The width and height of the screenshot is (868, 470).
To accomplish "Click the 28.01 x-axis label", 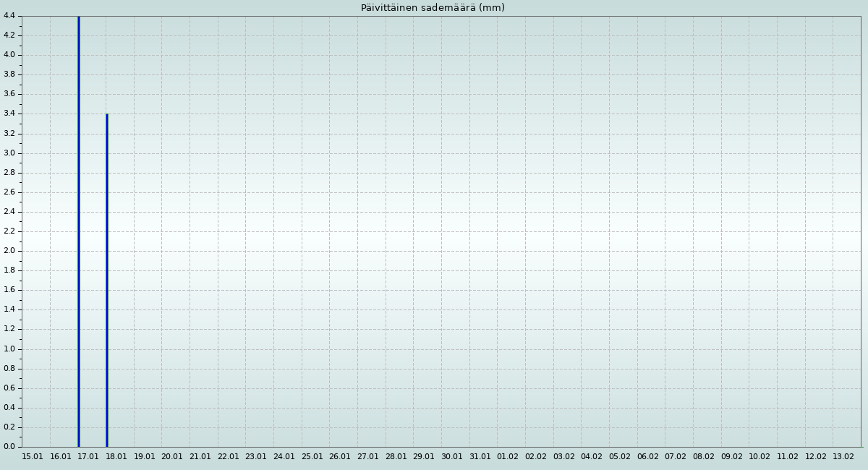I will pyautogui.click(x=396, y=457).
